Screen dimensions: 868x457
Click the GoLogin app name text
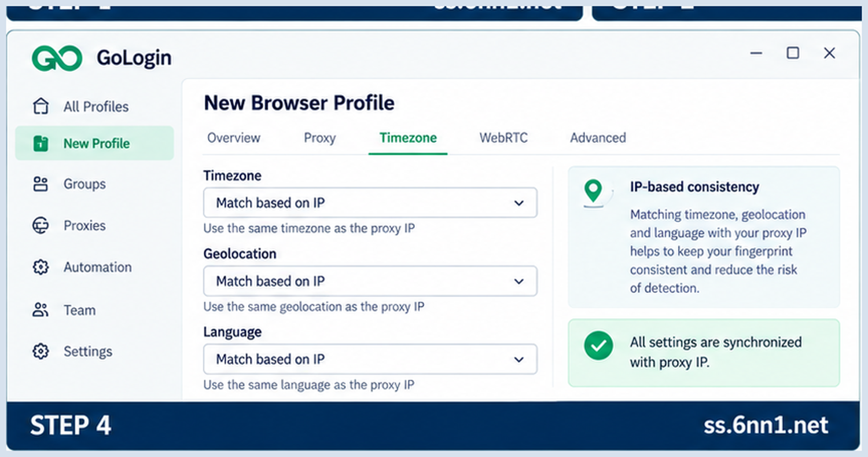134,58
